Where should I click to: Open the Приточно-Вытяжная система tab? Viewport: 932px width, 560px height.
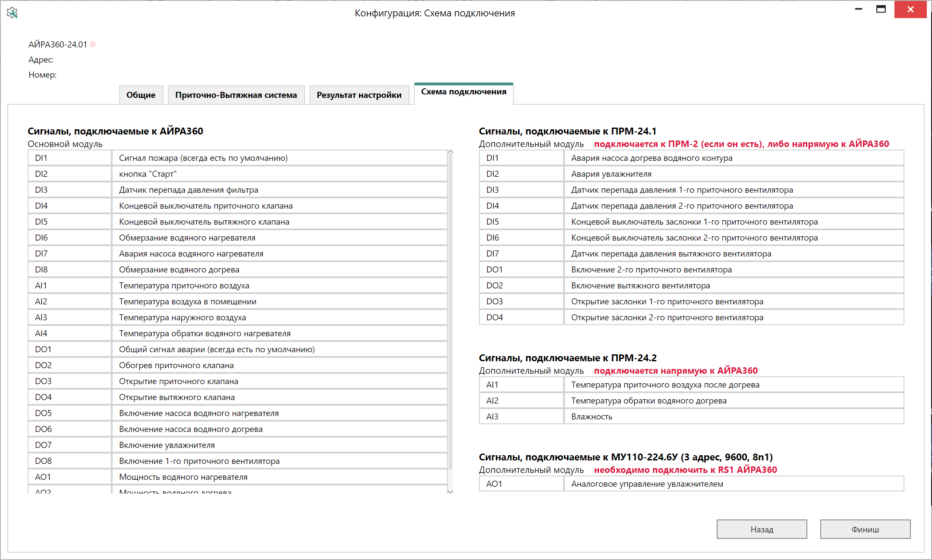[236, 95]
